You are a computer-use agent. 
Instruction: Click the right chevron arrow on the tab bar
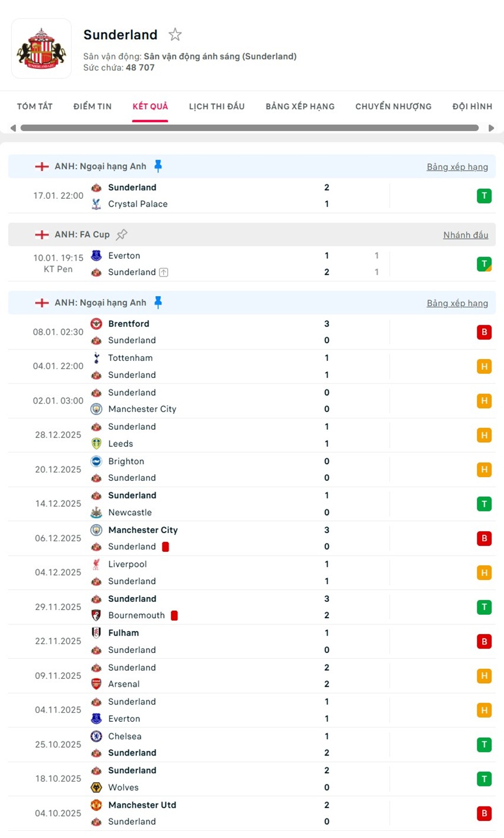point(491,128)
